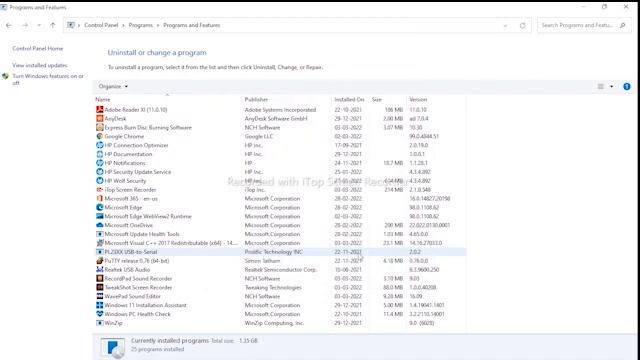Go up one level with up arrow
This screenshot has width=640, height=360.
53,25
